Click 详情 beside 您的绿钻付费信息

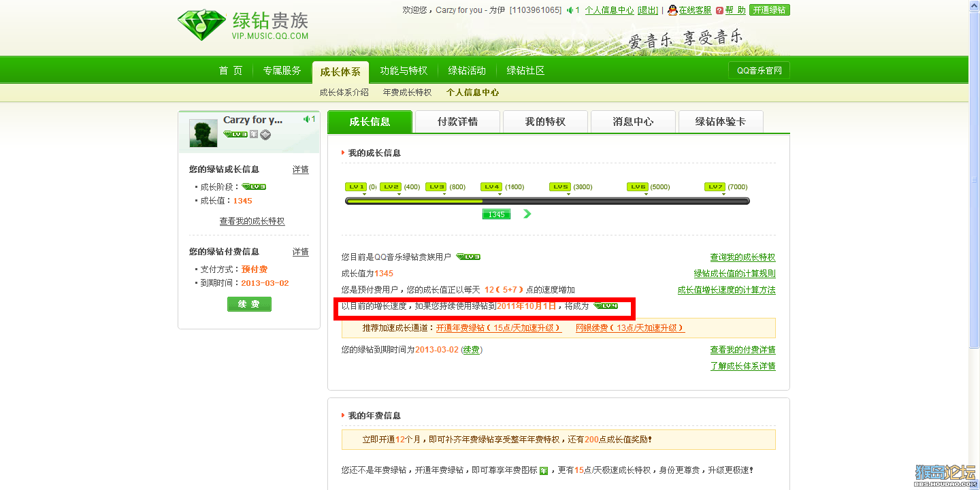click(x=301, y=252)
